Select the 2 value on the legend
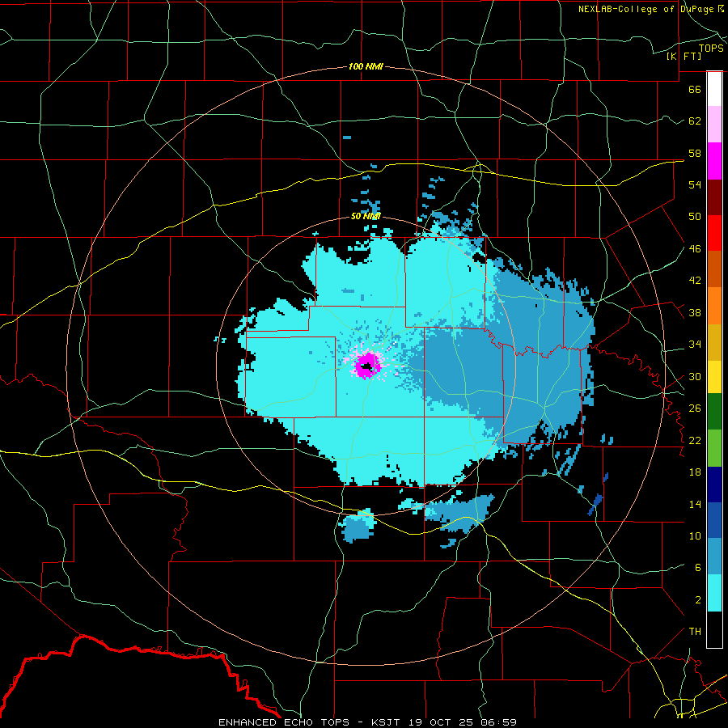This screenshot has width=728, height=728. pos(698,600)
